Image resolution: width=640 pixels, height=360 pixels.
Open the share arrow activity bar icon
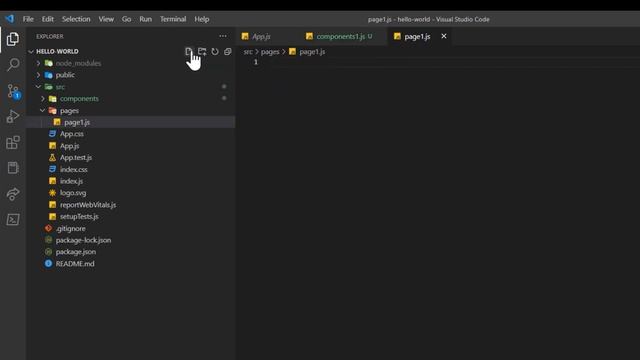(13, 194)
